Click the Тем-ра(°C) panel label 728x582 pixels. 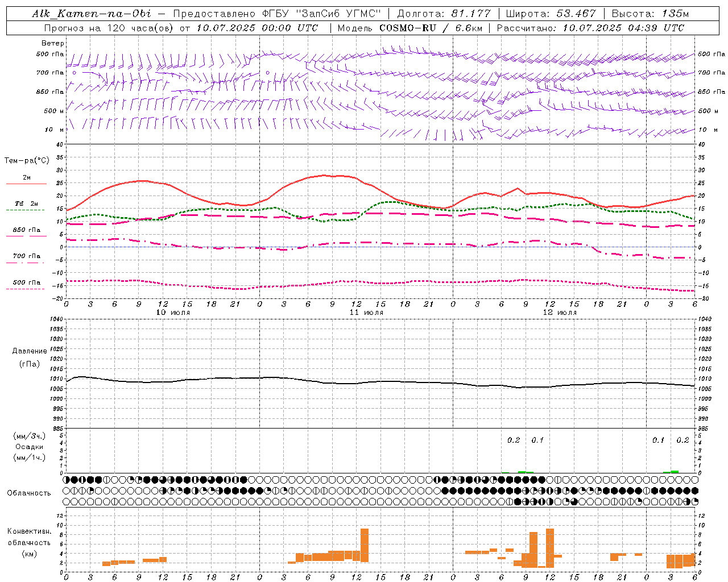tap(27, 161)
